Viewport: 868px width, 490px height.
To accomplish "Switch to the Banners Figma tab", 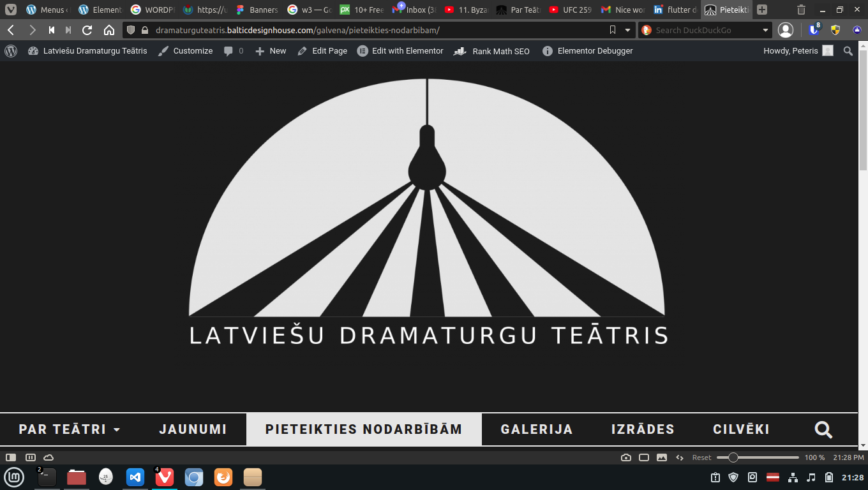I will 257,10.
